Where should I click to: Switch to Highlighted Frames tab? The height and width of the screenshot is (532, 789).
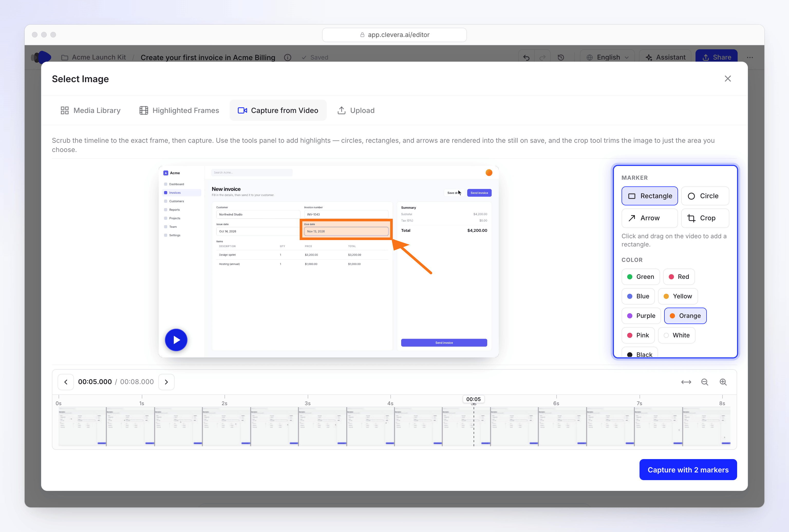click(x=179, y=110)
